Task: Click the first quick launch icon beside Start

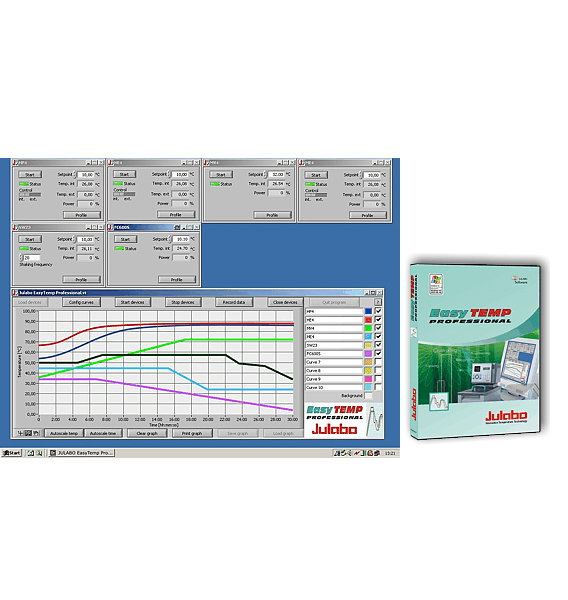Action: tap(31, 453)
